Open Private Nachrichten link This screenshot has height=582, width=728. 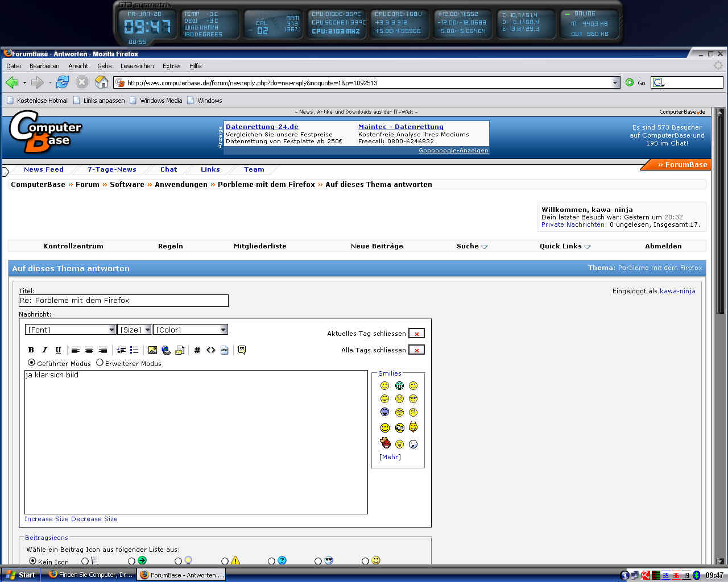click(573, 225)
